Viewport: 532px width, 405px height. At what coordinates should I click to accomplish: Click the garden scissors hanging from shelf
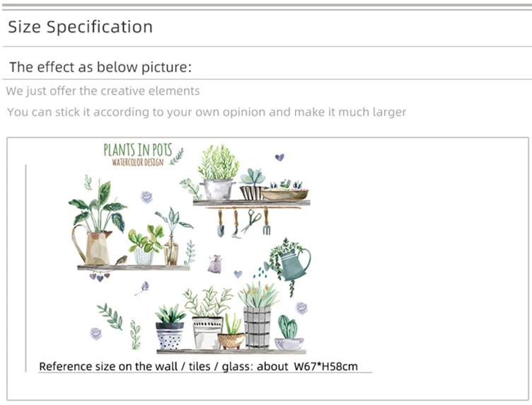(251, 221)
